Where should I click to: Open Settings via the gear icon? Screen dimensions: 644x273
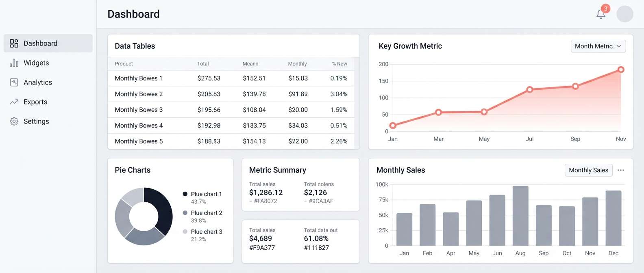(14, 121)
